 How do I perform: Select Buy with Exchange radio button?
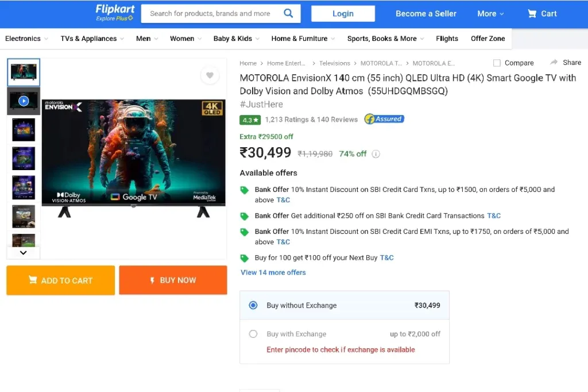pos(253,334)
